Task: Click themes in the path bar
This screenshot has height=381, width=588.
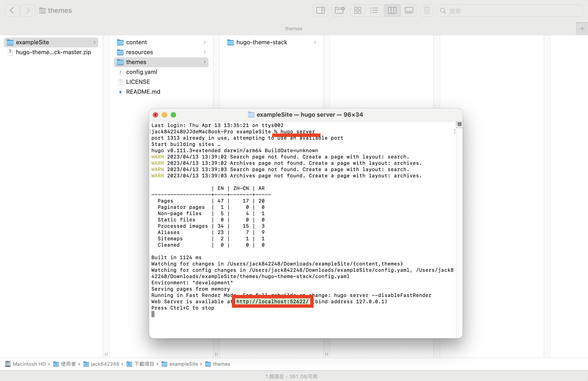Action: click(x=218, y=364)
